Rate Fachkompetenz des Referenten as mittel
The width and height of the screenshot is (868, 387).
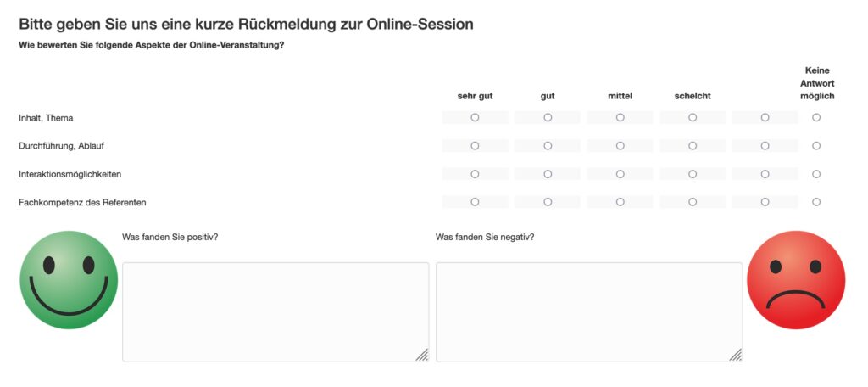(x=620, y=202)
